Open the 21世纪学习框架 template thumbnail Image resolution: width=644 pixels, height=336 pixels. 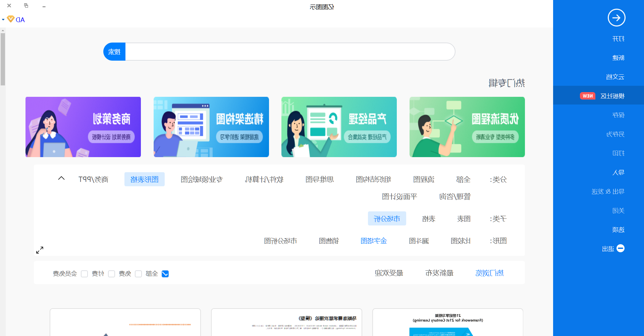coord(448,322)
